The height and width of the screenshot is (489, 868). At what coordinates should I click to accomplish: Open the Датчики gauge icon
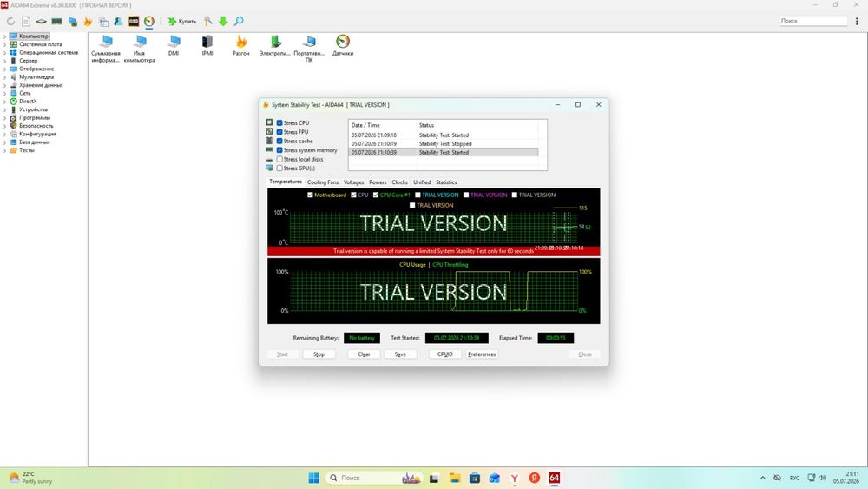(x=343, y=45)
